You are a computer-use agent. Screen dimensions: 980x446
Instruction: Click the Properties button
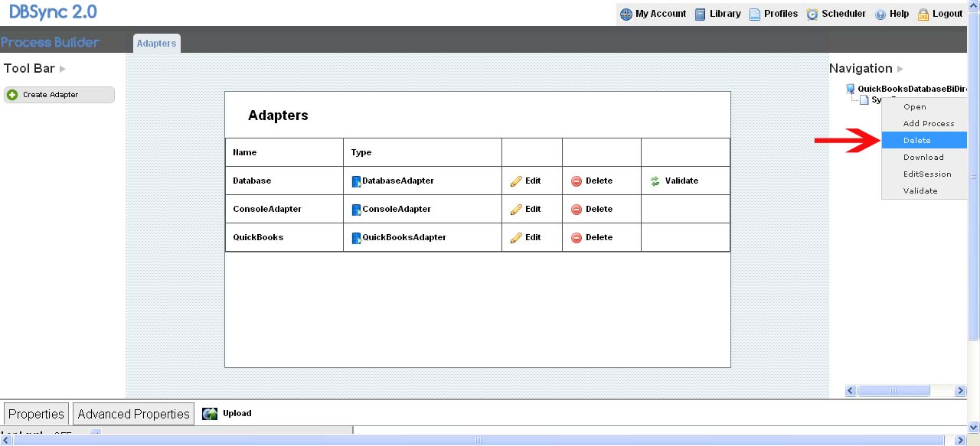click(x=36, y=414)
